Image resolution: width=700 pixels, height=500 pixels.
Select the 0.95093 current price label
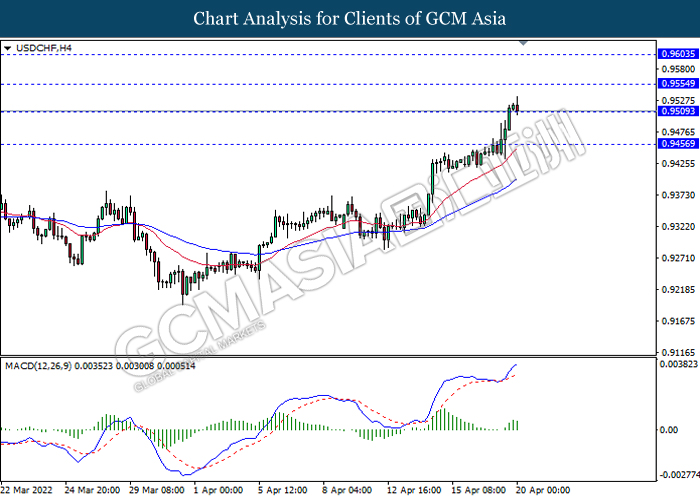point(678,111)
